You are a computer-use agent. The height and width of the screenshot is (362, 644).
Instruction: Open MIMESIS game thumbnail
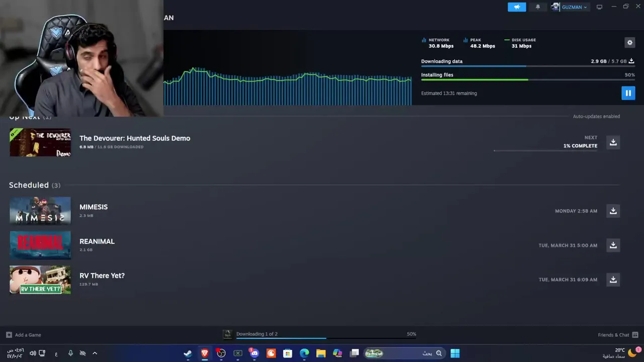coord(40,211)
